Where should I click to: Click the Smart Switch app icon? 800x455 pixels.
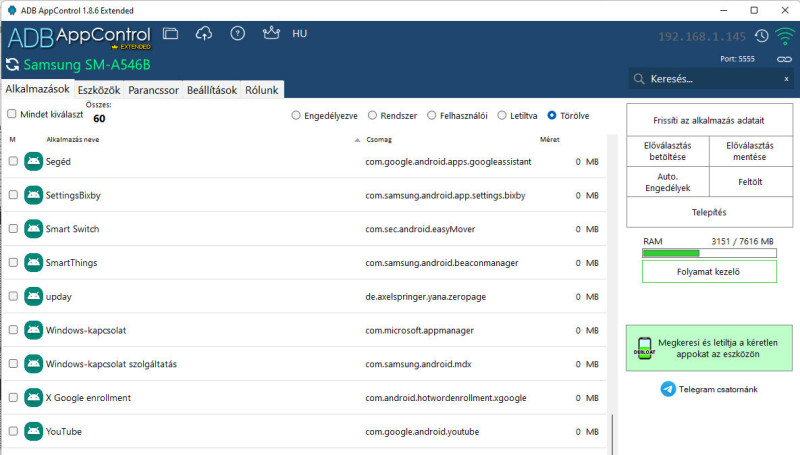[x=34, y=229]
